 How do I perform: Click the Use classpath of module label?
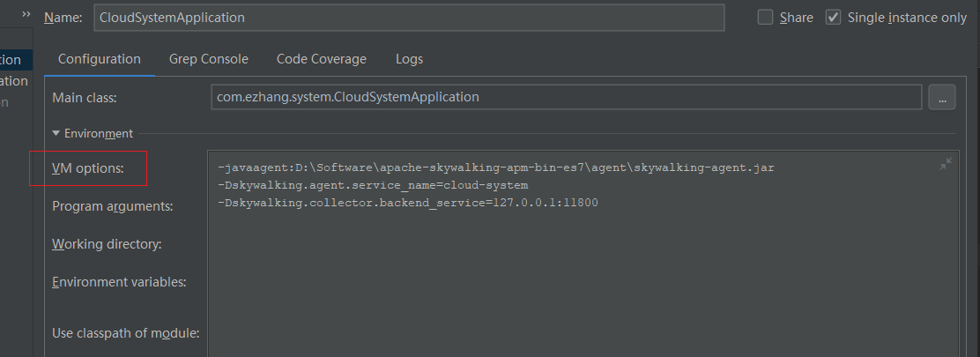tap(126, 332)
